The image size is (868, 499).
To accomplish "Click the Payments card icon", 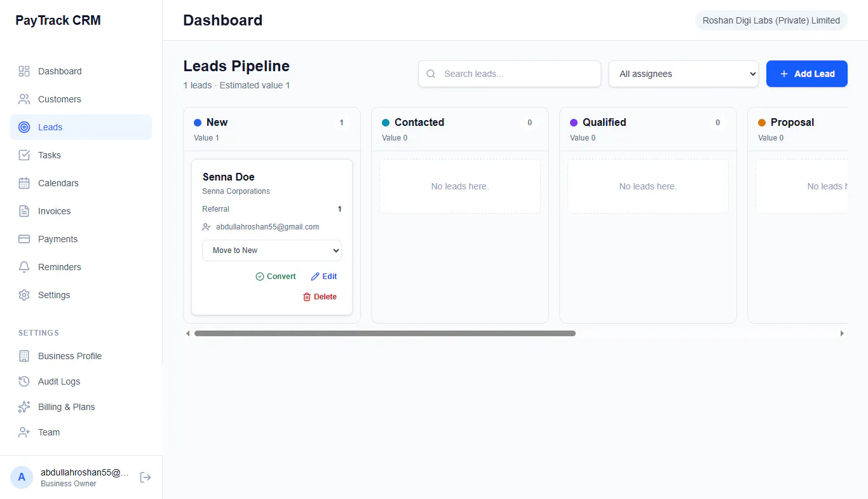I will (24, 239).
